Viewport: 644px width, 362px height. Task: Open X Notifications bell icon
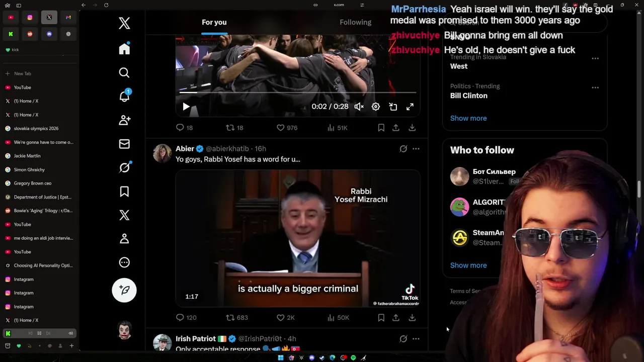tap(124, 96)
